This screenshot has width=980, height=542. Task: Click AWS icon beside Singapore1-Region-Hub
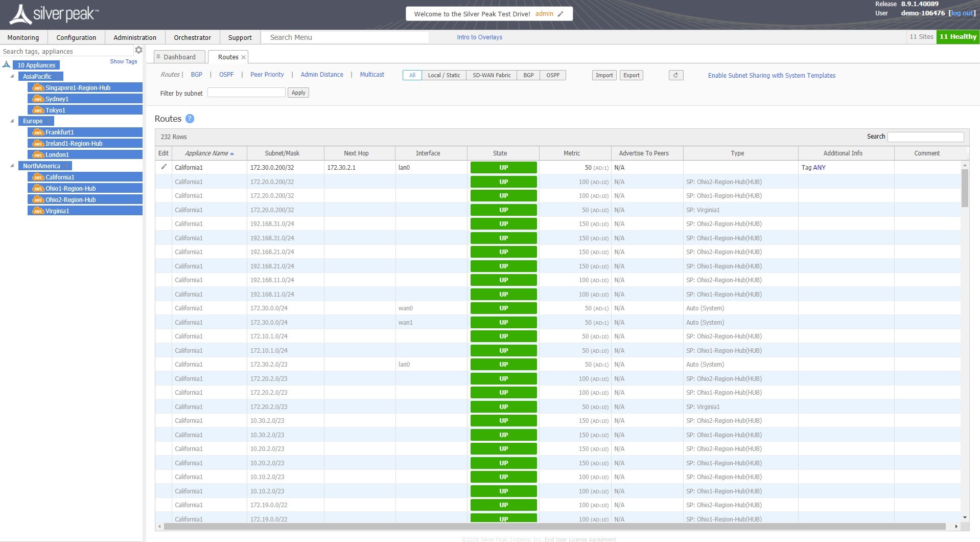point(38,87)
